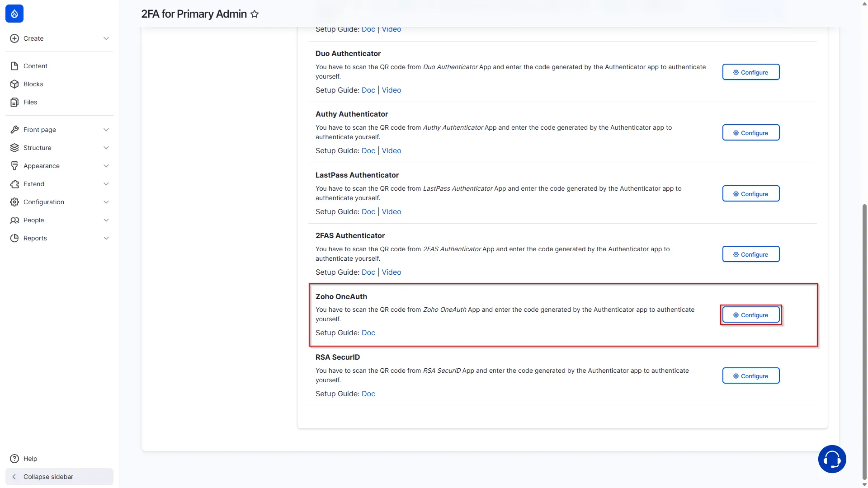Image resolution: width=868 pixels, height=488 pixels.
Task: Click the Structure layers icon
Action: [14, 148]
